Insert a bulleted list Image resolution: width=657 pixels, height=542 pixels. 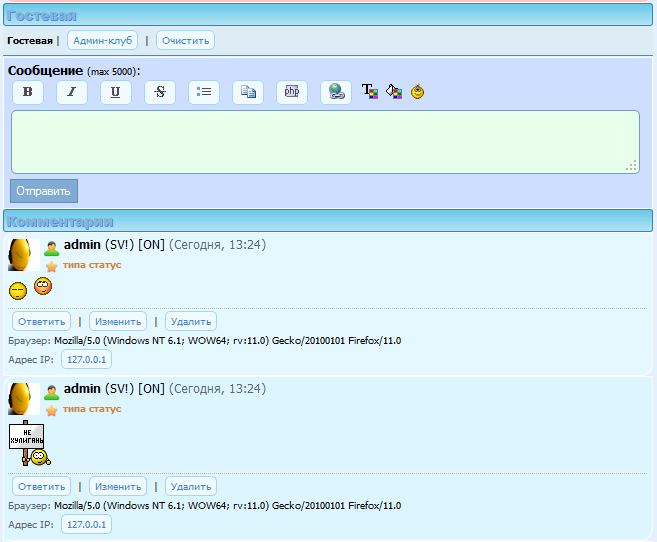point(204,92)
